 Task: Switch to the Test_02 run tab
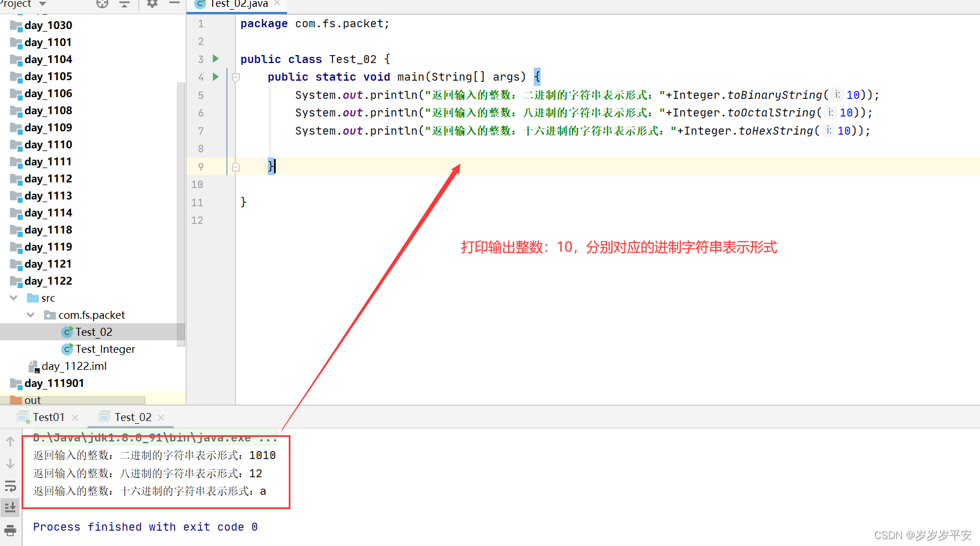[133, 417]
